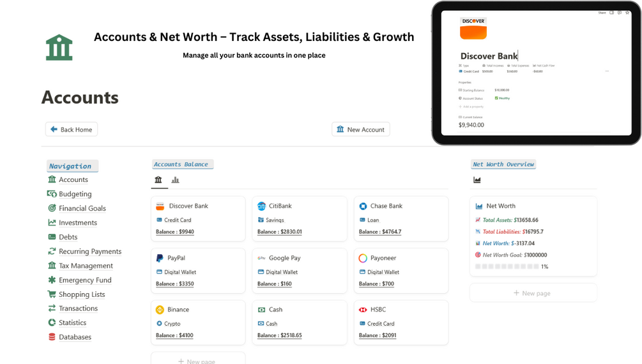
Task: Click the star favorite icon on tablet preview
Action: 627,13
